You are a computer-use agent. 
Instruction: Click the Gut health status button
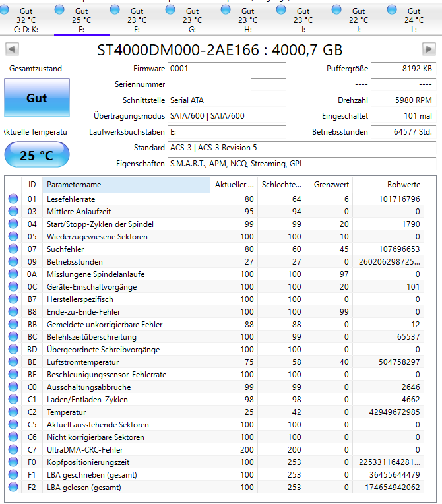pyautogui.click(x=37, y=98)
